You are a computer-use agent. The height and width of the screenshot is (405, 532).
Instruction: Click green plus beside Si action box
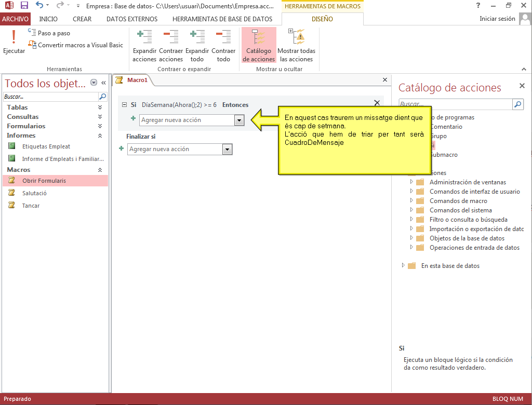[134, 118]
